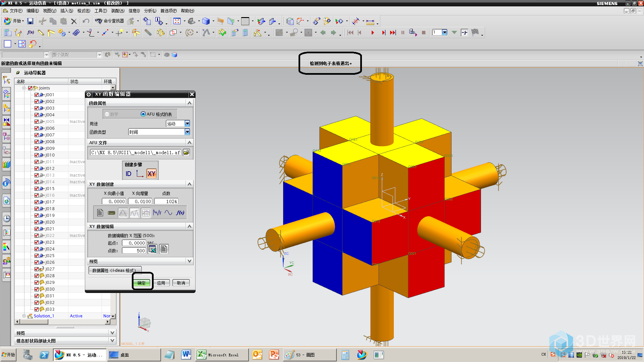644x362 pixels.
Task: Click the Apply (应用) button
Action: [161, 283]
